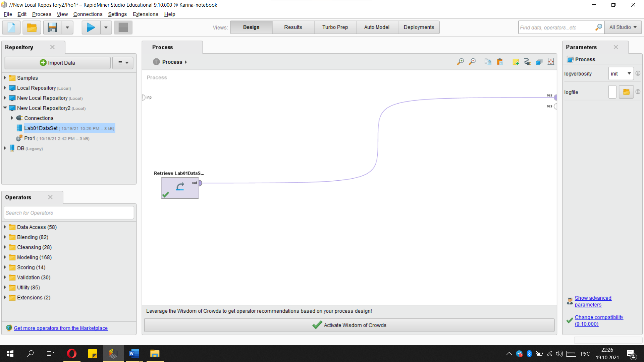644x362 pixels.
Task: Switch to the Deployments view
Action: (x=419, y=27)
